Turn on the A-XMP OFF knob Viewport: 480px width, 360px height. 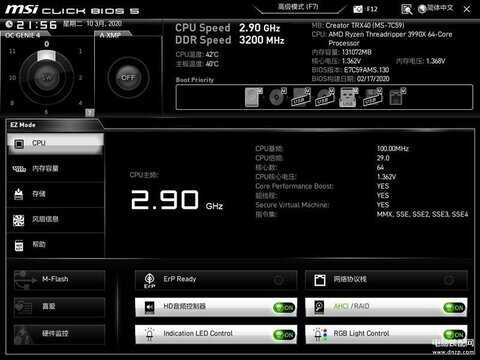[x=128, y=78]
